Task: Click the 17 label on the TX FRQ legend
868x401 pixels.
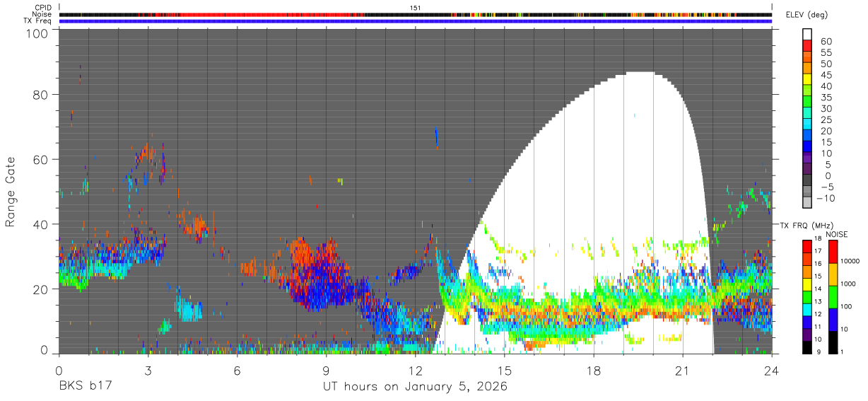Action: click(x=818, y=251)
